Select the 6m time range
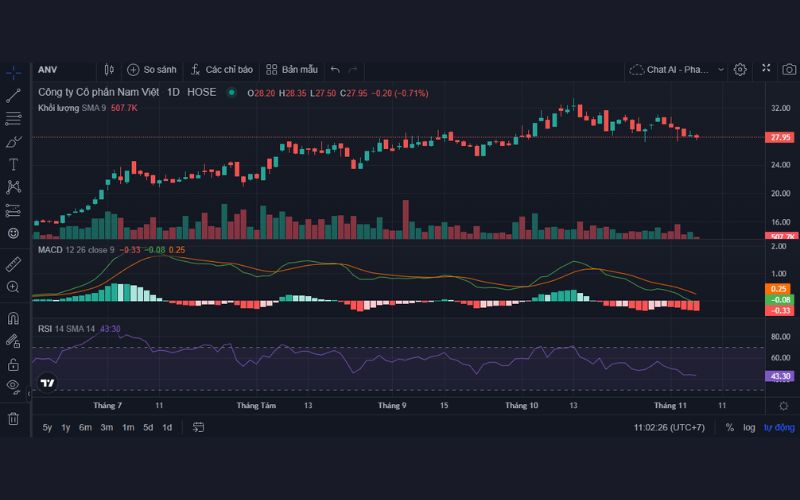 [86, 427]
